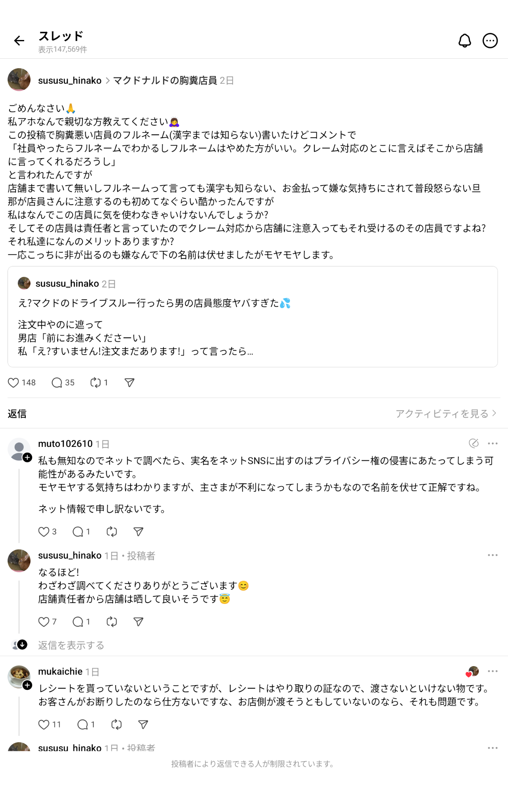Viewport: 508px width, 812px height.
Task: Follow muto102610 via avatar plus badge
Action: 27,458
